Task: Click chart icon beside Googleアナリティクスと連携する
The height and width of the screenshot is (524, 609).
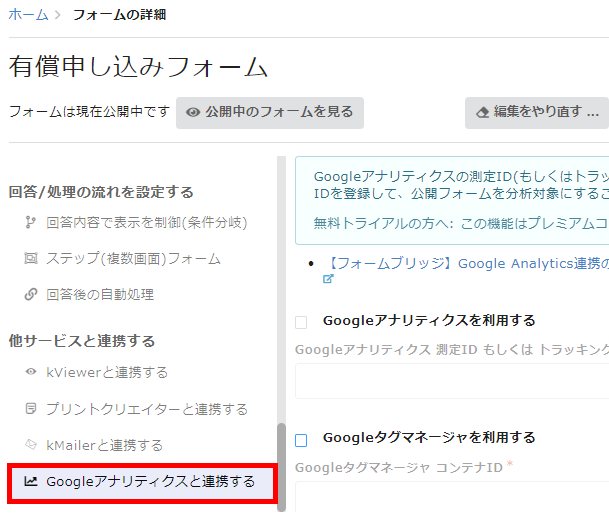Action: pos(31,482)
